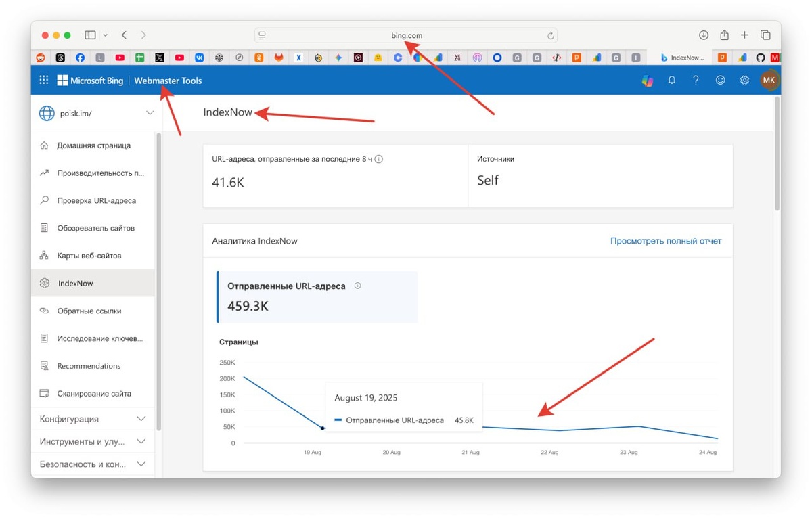Open the Threads pinned tab
The width and height of the screenshot is (812, 519).
coord(60,58)
